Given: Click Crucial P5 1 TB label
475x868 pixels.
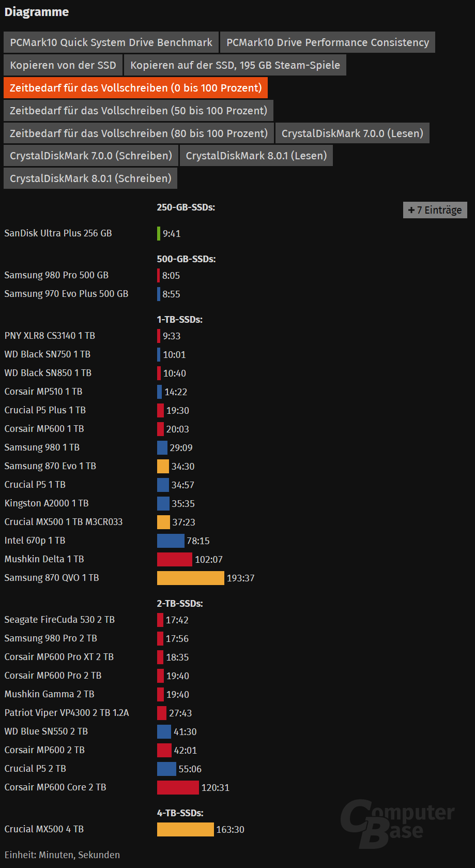Looking at the screenshot, I should 35,485.
